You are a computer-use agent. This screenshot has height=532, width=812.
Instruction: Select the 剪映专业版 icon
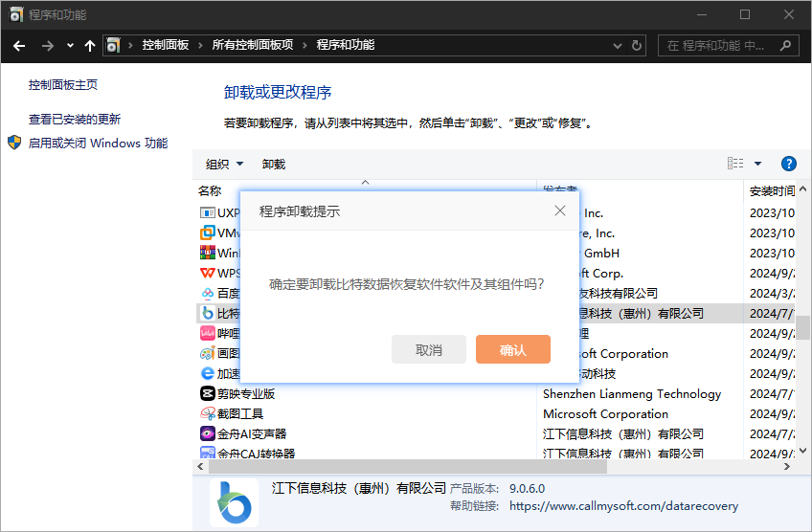tap(207, 393)
